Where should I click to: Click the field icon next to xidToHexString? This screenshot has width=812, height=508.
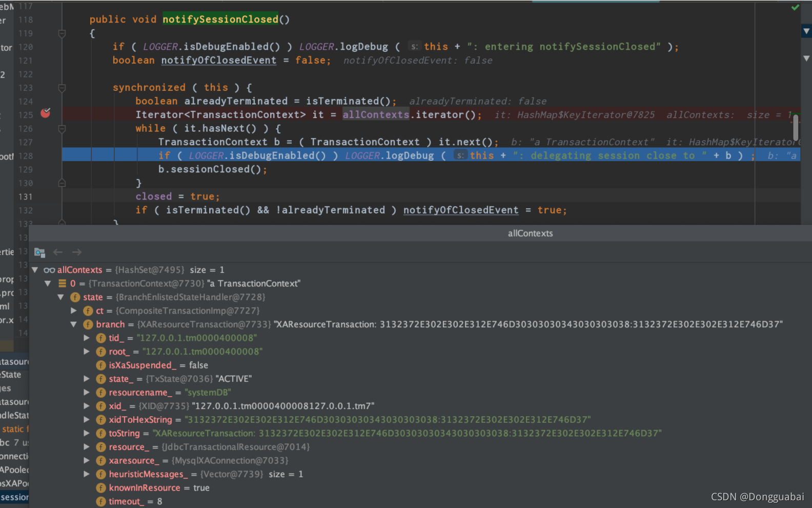point(101,420)
